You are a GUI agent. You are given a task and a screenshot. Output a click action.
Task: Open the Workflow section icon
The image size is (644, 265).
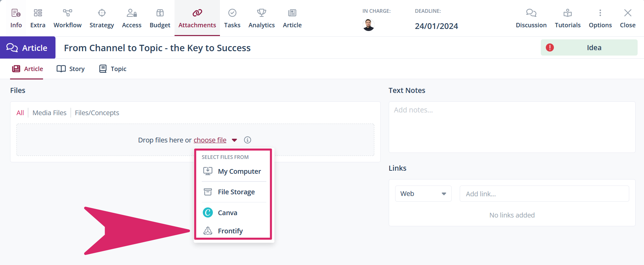click(x=67, y=13)
